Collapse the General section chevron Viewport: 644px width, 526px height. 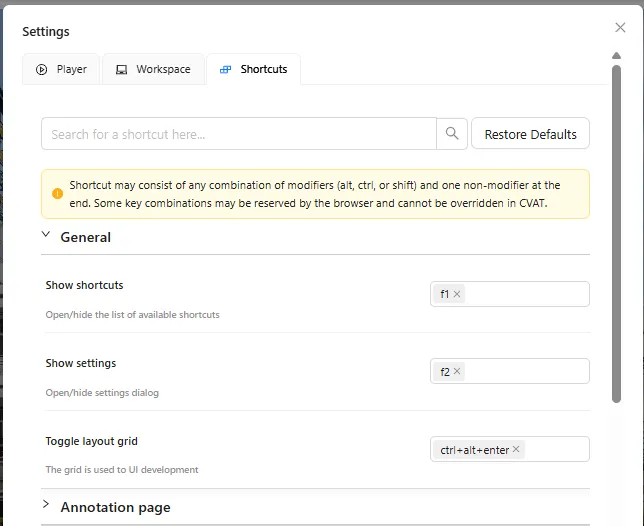(46, 234)
